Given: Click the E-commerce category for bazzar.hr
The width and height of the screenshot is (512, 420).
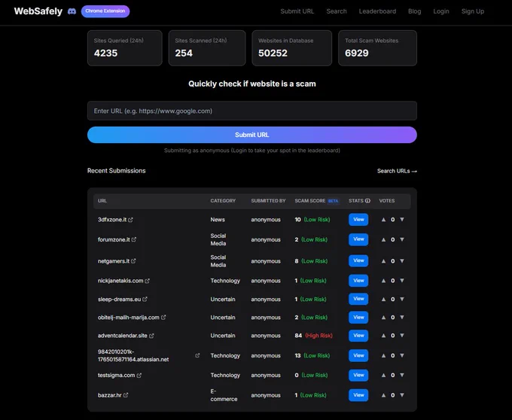Looking at the screenshot, I should [x=224, y=395].
